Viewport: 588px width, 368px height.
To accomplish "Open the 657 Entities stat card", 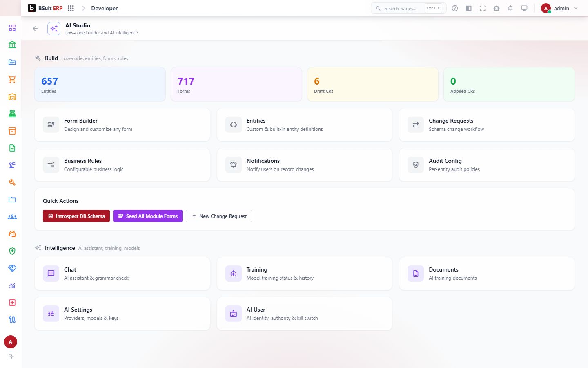I will tap(100, 84).
